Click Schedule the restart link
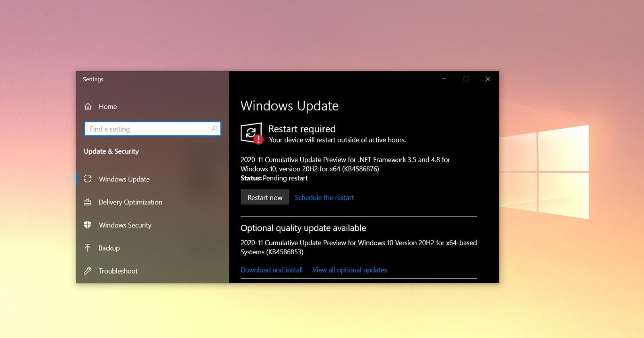The image size is (644, 338). click(324, 198)
